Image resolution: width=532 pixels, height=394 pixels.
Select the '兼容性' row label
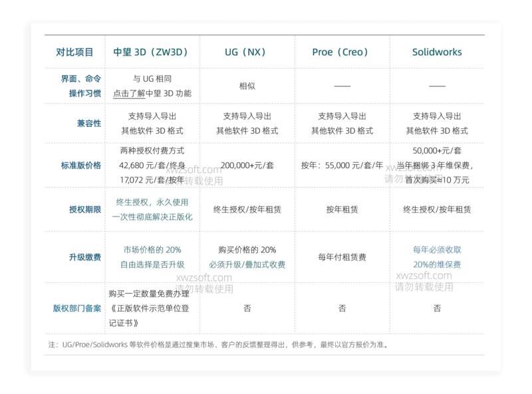[89, 124]
